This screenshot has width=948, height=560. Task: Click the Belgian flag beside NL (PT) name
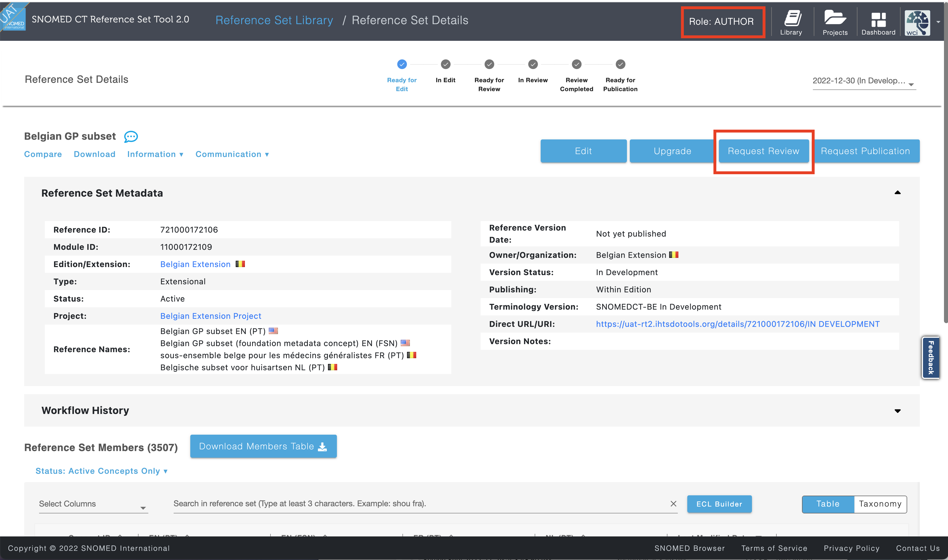(332, 367)
